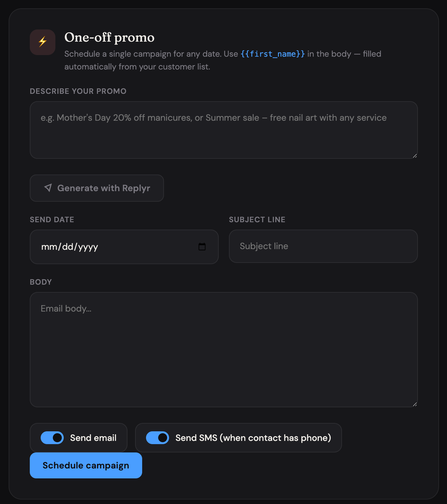Click the DESCRIBE YOUR PROMO section label
The width and height of the screenshot is (447, 504).
tap(78, 91)
